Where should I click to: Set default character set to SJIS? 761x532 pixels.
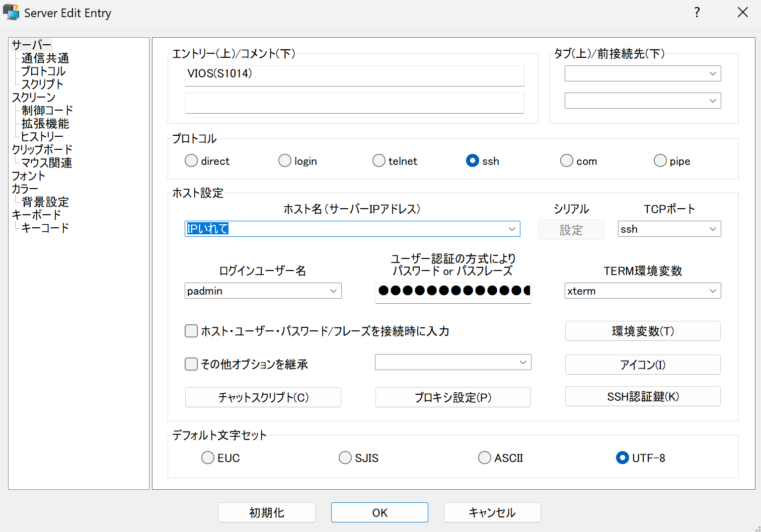point(345,458)
